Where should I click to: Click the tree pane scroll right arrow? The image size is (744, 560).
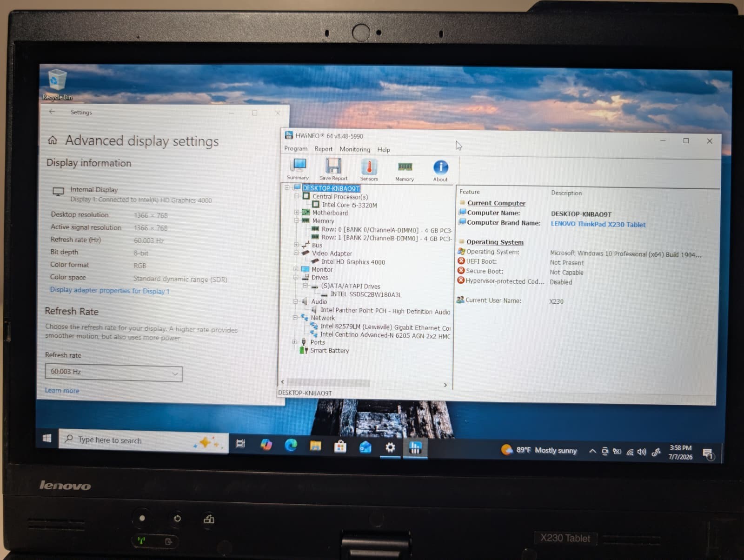(x=445, y=385)
